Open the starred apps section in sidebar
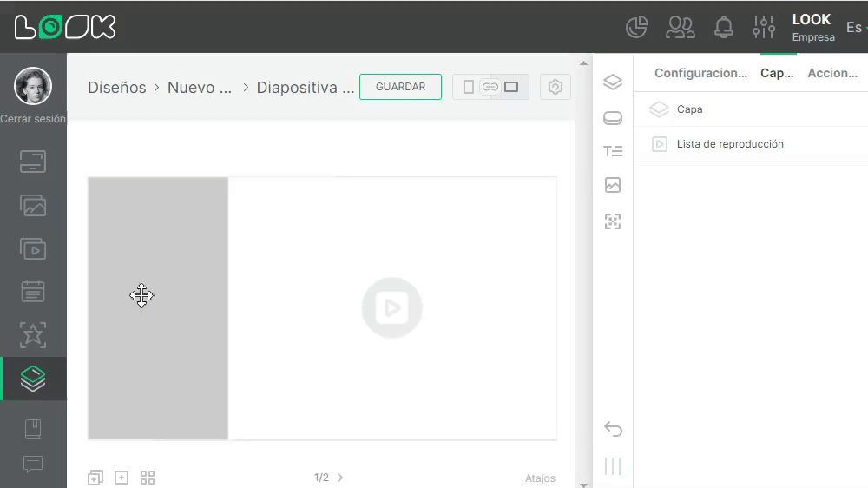This screenshot has width=868, height=488. 33,335
